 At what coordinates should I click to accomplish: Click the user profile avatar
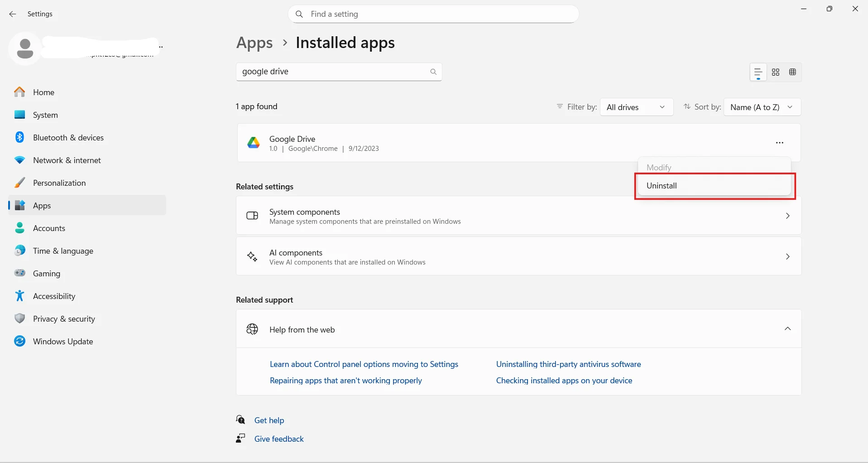pos(25,48)
